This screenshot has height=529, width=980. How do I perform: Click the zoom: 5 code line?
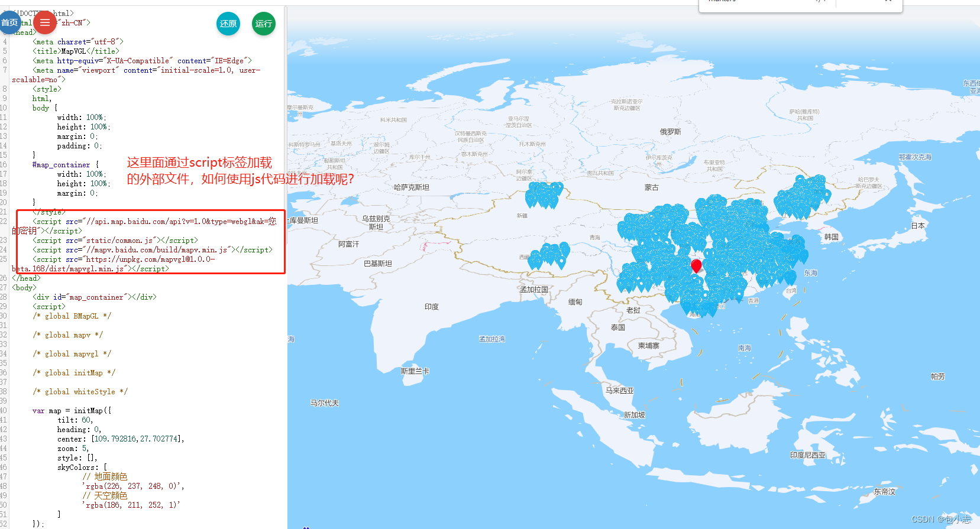coord(73,449)
